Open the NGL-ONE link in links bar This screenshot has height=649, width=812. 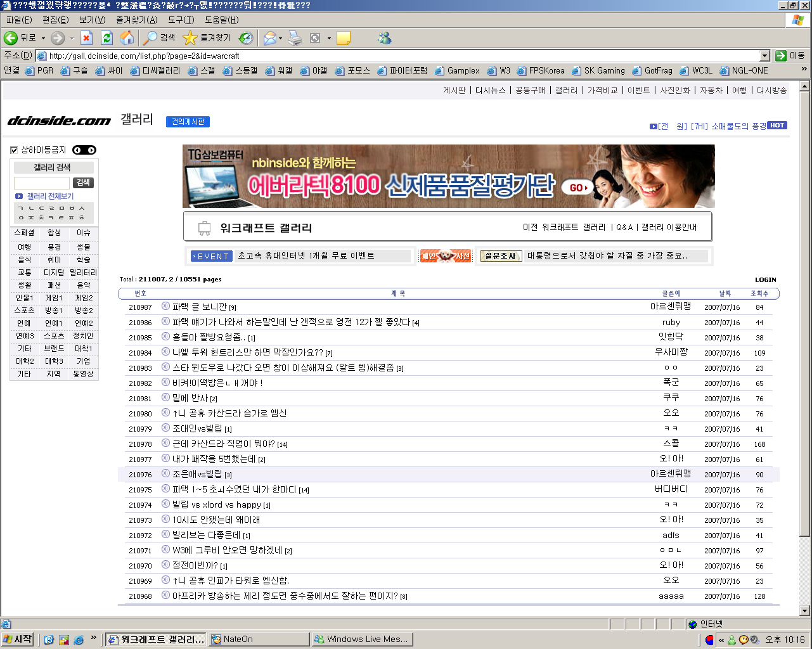coord(744,70)
